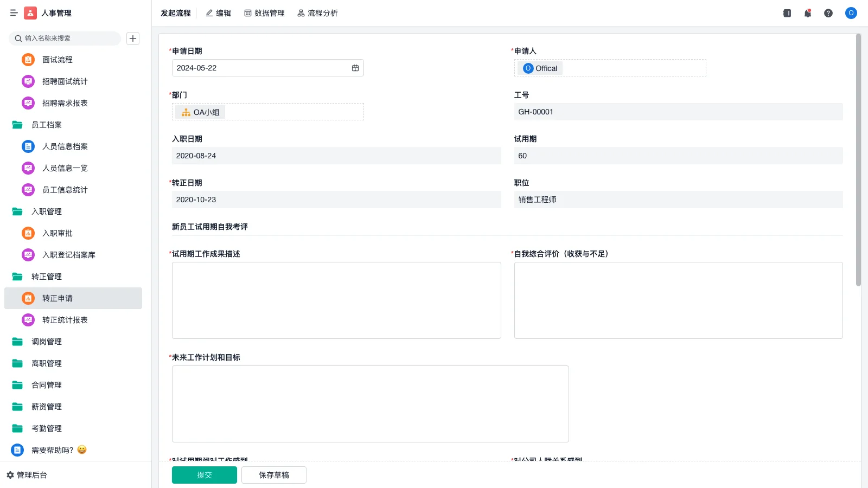
Task: Select the 转正统计报表 report icon
Action: [x=28, y=320]
